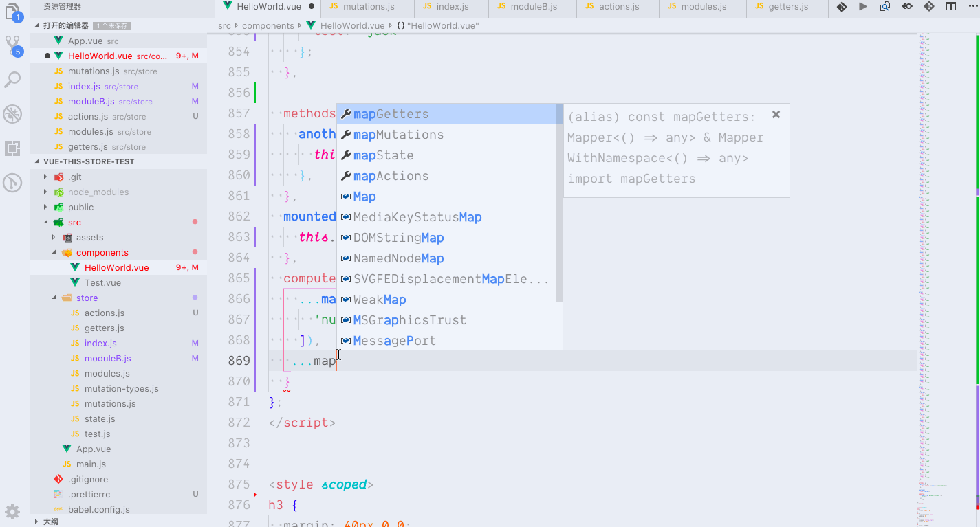Switch to the mutations.js editor tab
980x527 pixels.
coord(369,7)
